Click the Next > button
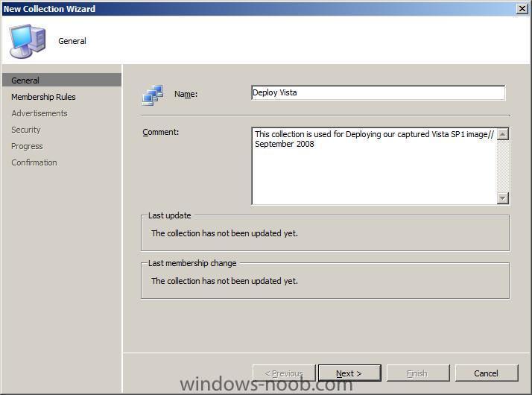This screenshot has width=532, height=395. tap(349, 373)
